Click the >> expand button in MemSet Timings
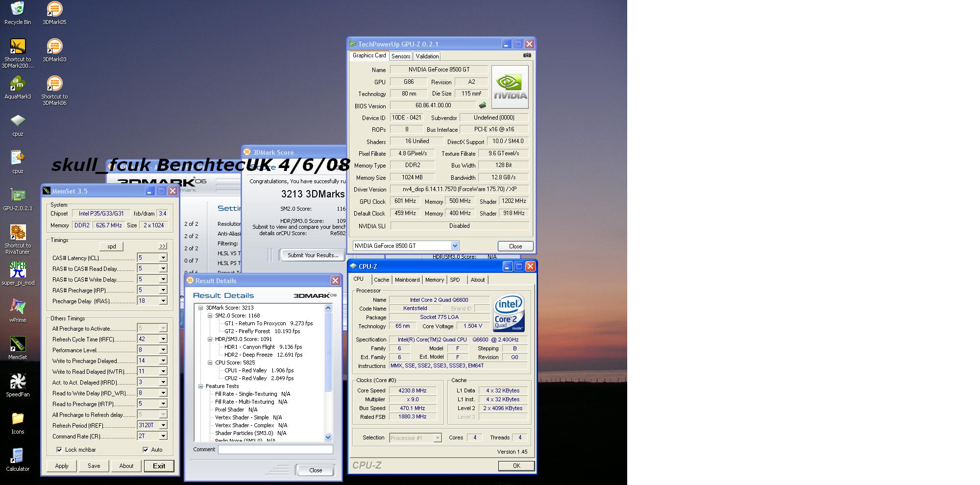The height and width of the screenshot is (485, 980). pyautogui.click(x=163, y=246)
